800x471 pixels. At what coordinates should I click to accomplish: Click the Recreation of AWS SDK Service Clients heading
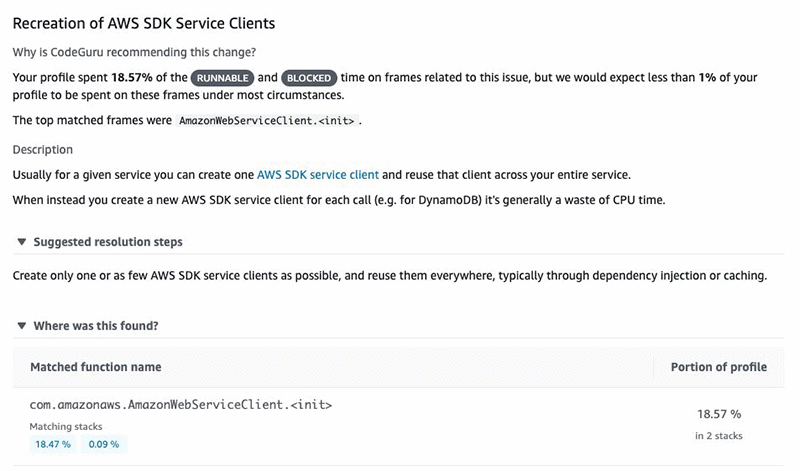coord(144,23)
